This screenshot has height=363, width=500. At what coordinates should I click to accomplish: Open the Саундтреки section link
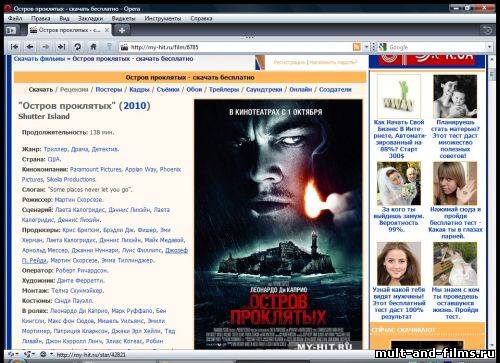264,89
